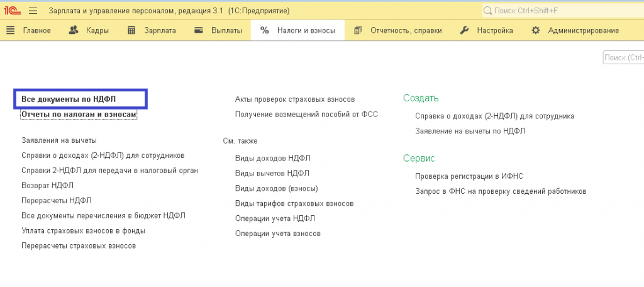644x287 pixels.
Task: Open Все документы по НДФЛ
Action: click(69, 99)
